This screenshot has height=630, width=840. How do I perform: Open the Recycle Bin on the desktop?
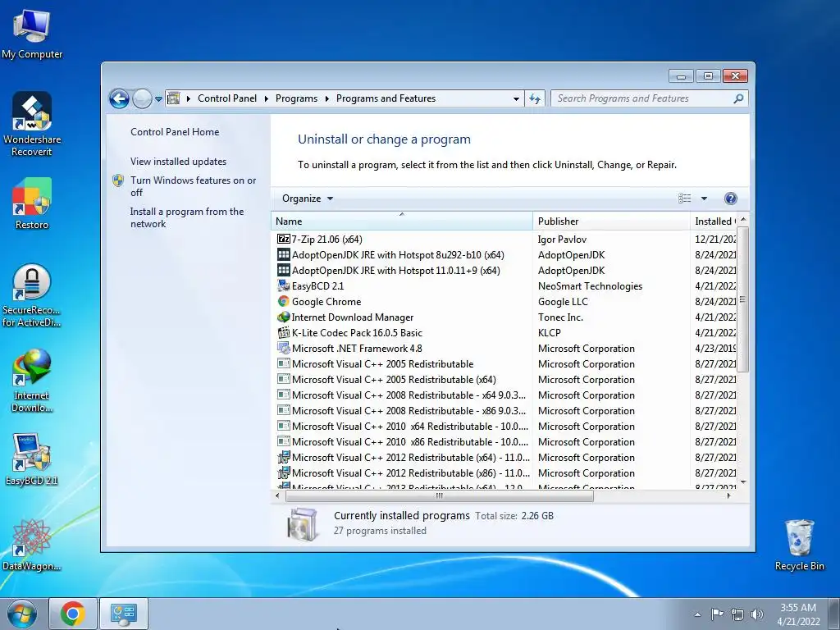coord(799,545)
